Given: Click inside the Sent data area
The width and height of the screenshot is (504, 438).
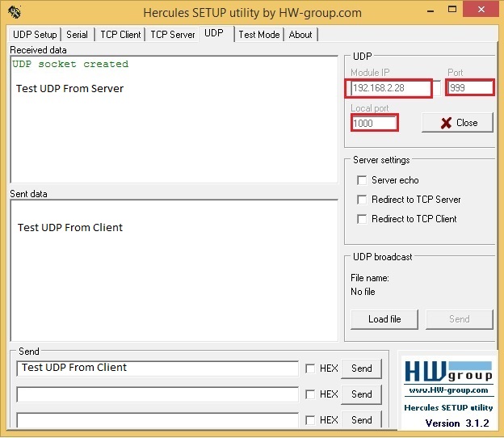Looking at the screenshot, I should click(x=174, y=271).
